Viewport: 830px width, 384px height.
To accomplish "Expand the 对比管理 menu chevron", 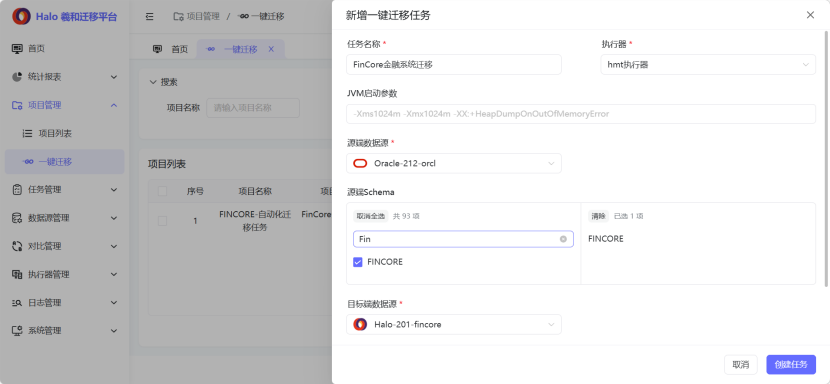I will [114, 246].
